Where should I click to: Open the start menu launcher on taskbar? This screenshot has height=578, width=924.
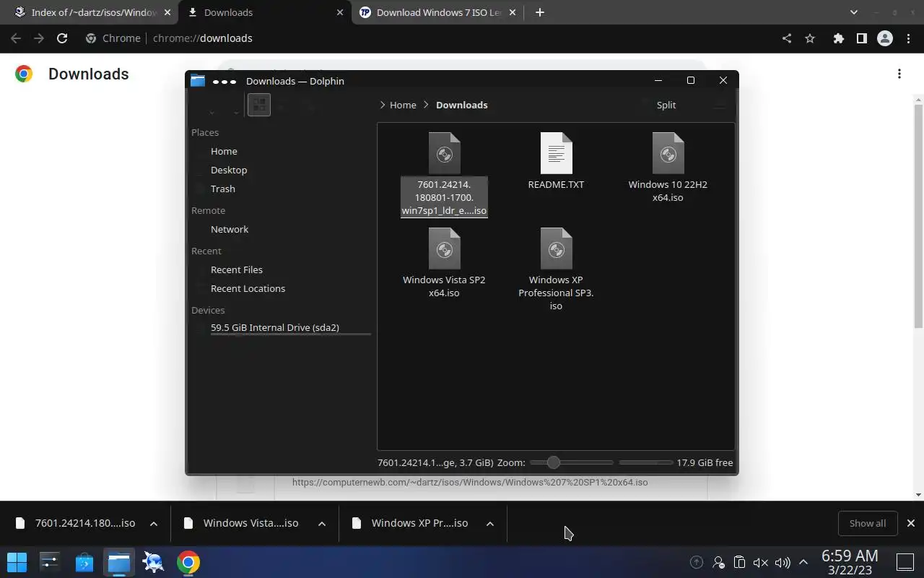click(17, 562)
